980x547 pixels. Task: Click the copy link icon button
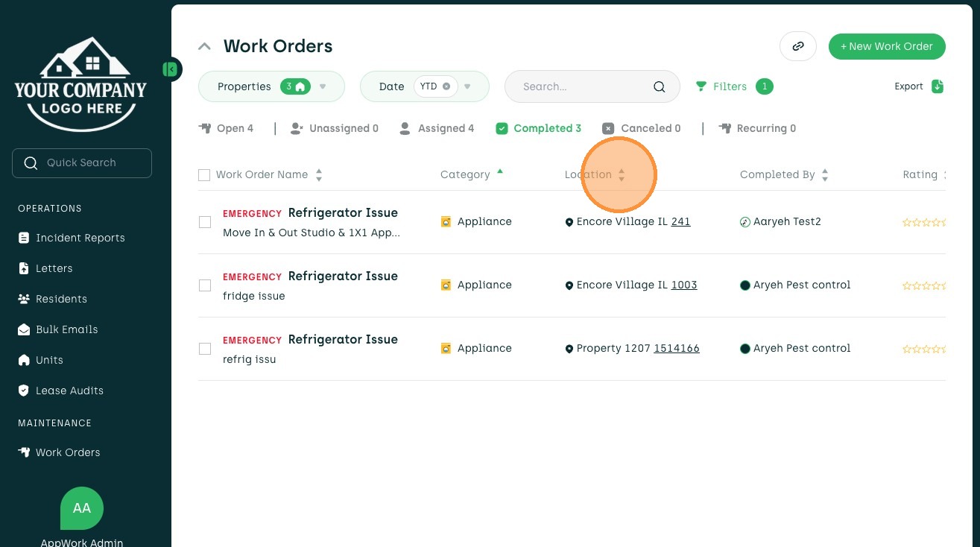pos(798,46)
